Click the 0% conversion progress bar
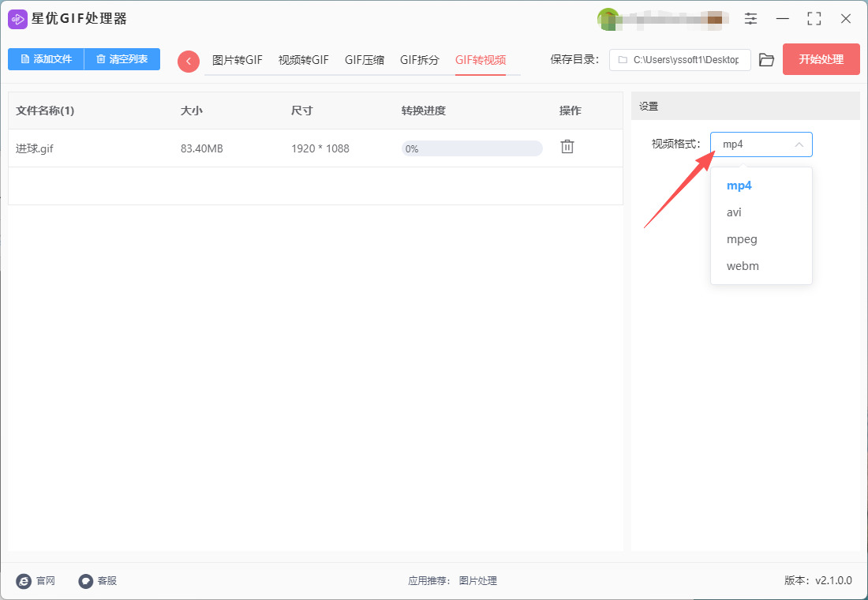Viewport: 868px width, 600px height. (x=472, y=148)
